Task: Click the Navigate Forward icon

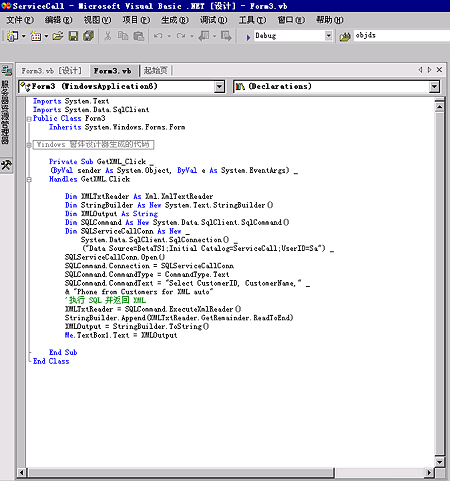Action: 226,36
